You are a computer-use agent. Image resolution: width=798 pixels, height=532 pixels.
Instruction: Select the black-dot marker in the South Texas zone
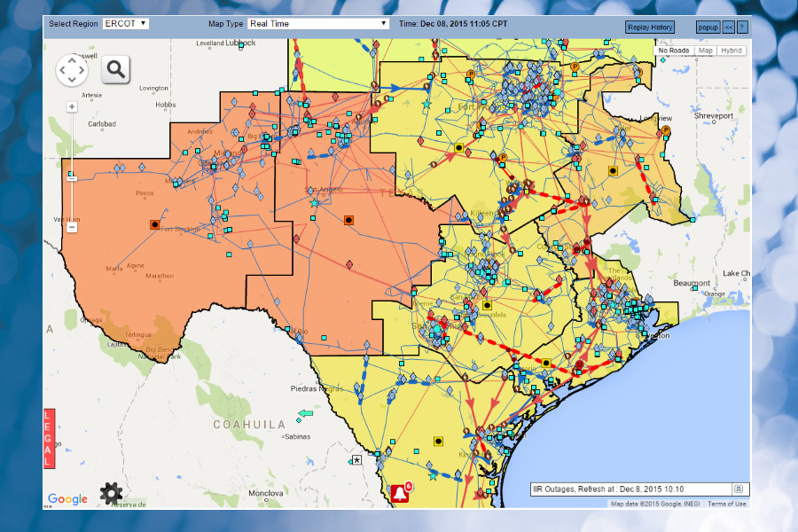(x=438, y=441)
